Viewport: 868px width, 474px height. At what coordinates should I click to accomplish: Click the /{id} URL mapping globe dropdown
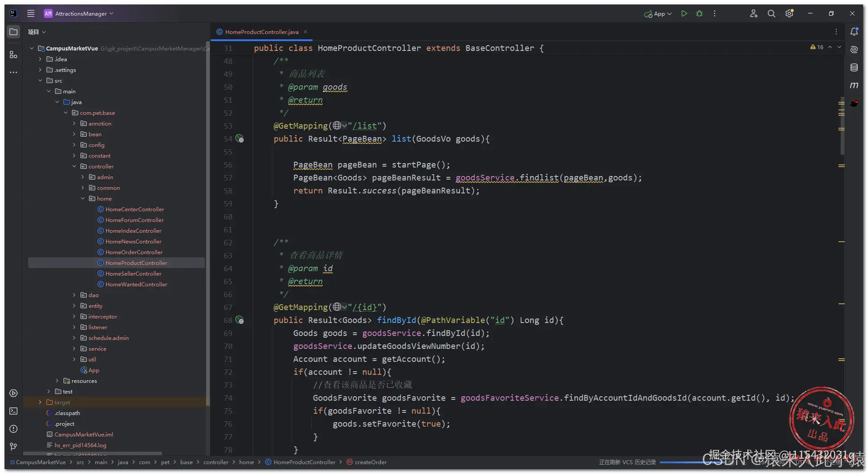[340, 307]
